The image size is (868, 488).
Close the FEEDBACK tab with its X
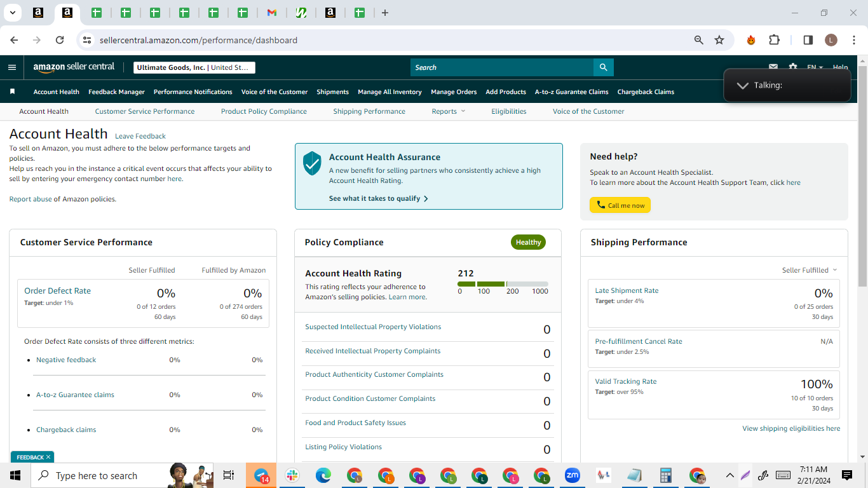pyautogui.click(x=48, y=457)
